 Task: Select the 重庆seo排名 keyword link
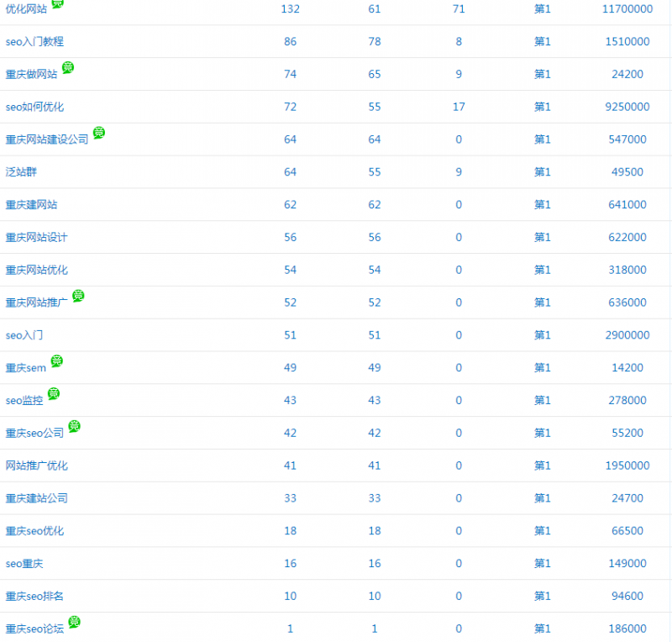pos(34,597)
